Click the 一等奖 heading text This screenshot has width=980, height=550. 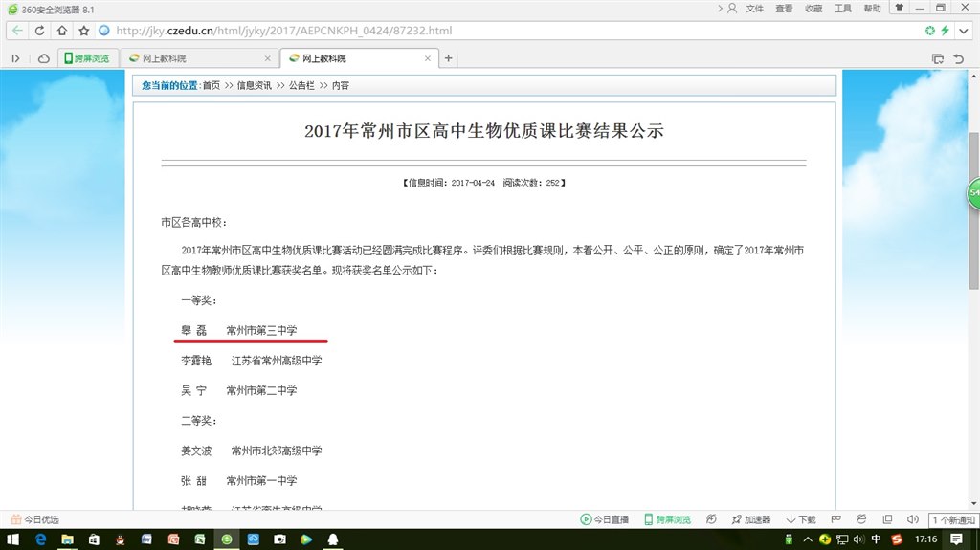[199, 300]
